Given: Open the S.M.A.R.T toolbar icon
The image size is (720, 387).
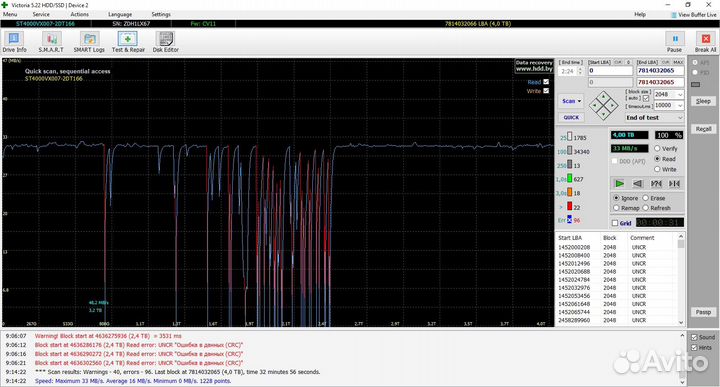Looking at the screenshot, I should 51,42.
